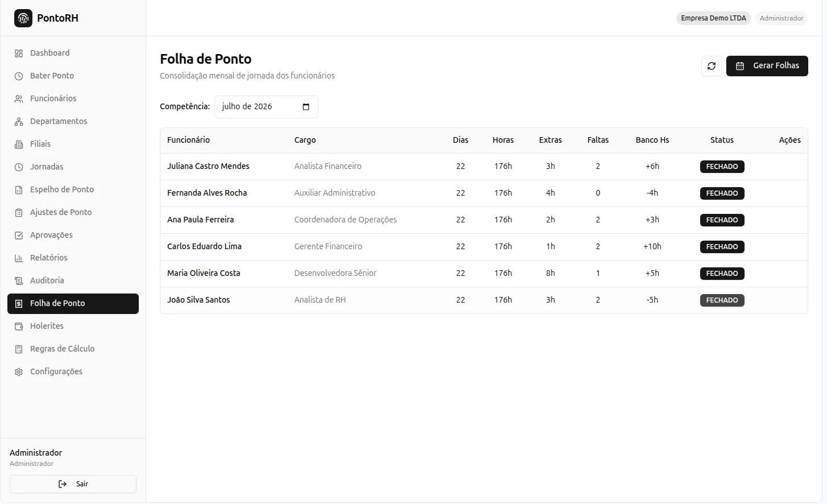Click the Relatórios bar chart icon
Viewport: 827px width, 504px height.
point(19,258)
